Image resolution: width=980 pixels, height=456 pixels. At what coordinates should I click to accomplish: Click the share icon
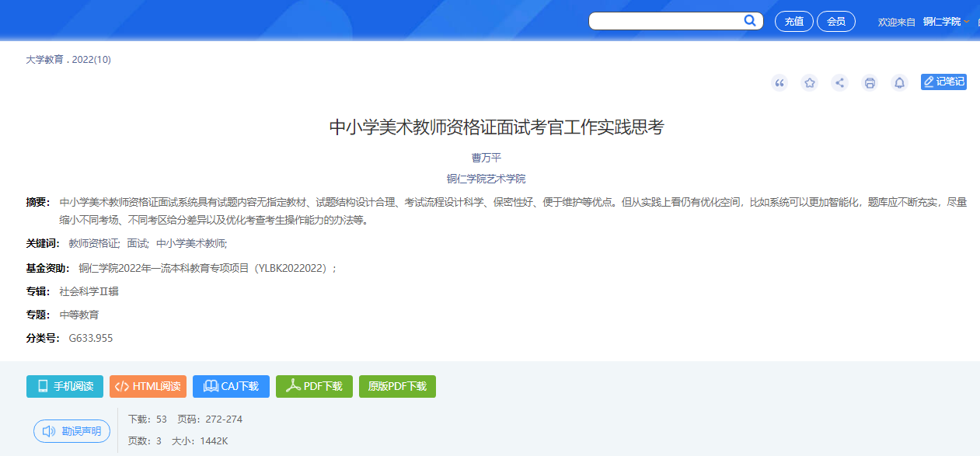point(839,83)
